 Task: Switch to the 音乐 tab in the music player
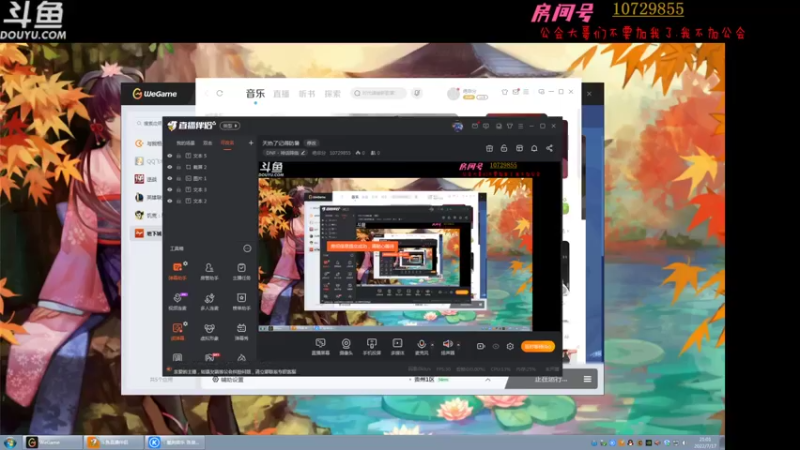pyautogui.click(x=255, y=93)
